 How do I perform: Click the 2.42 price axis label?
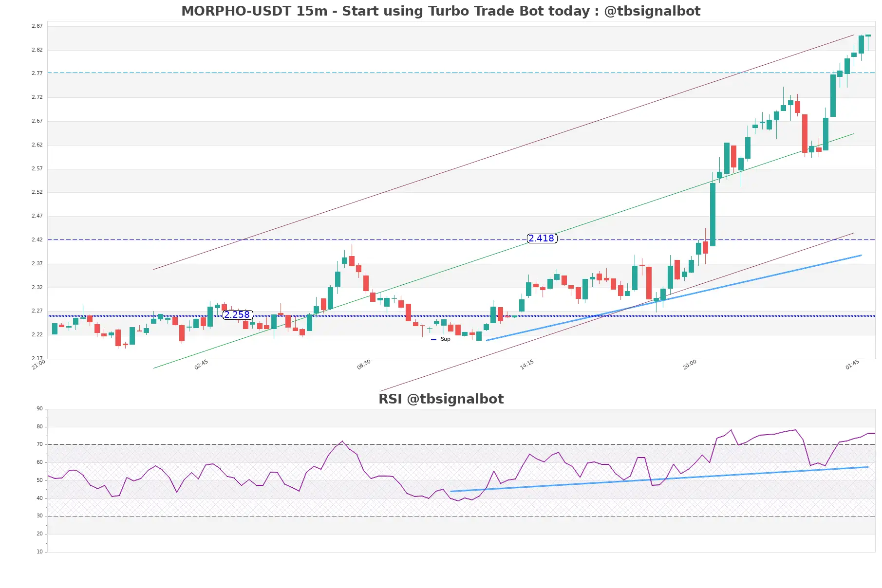click(x=37, y=239)
